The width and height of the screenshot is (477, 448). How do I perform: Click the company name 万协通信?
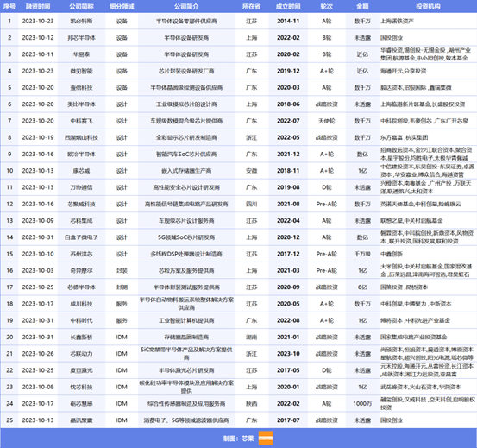[81, 187]
